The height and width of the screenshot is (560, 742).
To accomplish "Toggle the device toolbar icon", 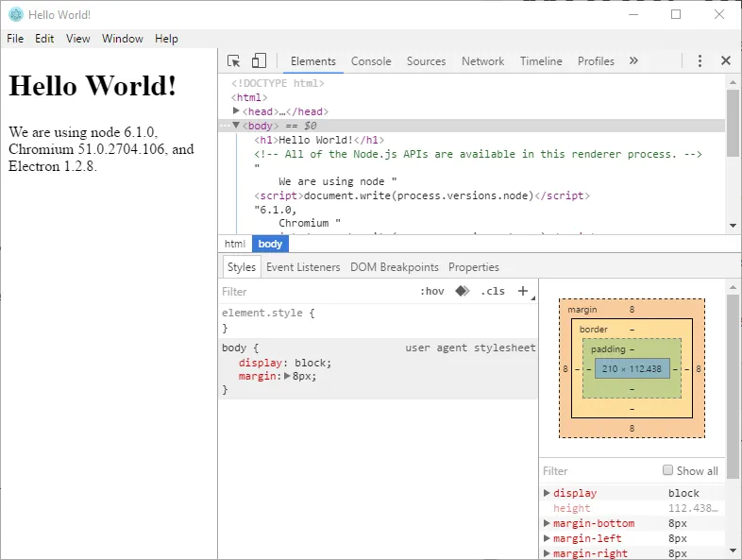I will click(x=259, y=60).
